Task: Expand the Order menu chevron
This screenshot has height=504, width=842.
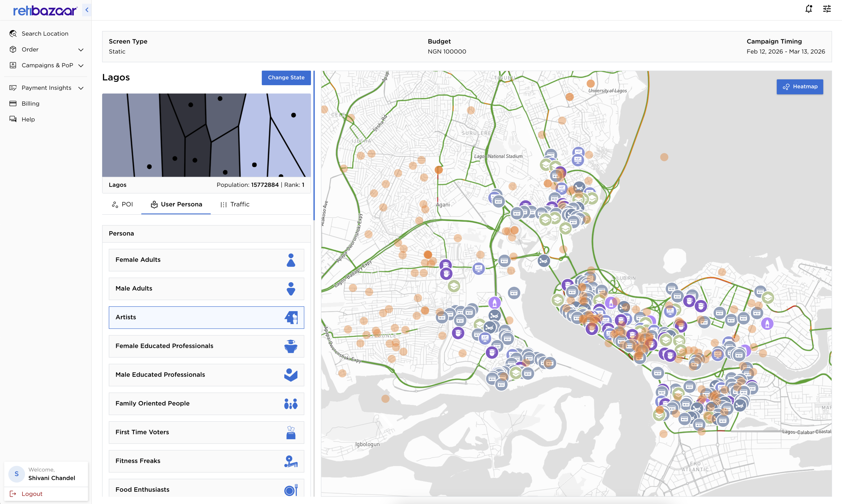Action: pyautogui.click(x=81, y=50)
